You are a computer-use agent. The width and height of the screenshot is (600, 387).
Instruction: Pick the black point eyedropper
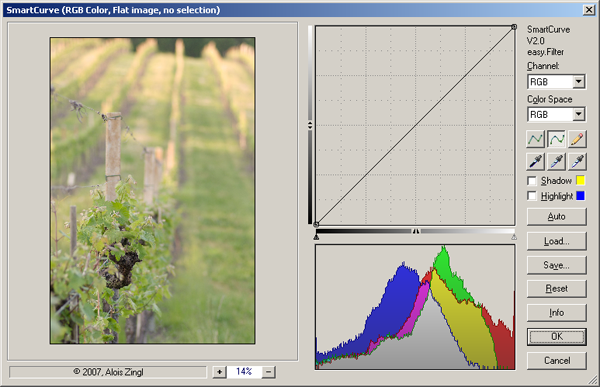tap(536, 162)
